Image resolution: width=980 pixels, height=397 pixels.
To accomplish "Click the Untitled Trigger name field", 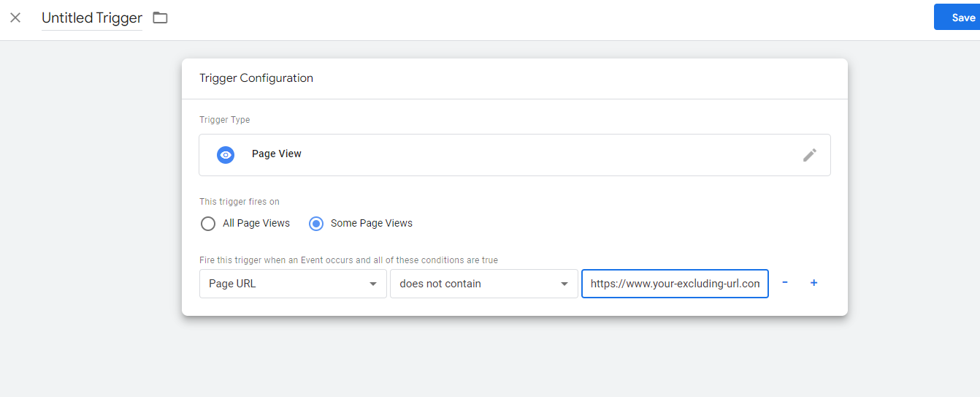I will pyautogui.click(x=92, y=18).
